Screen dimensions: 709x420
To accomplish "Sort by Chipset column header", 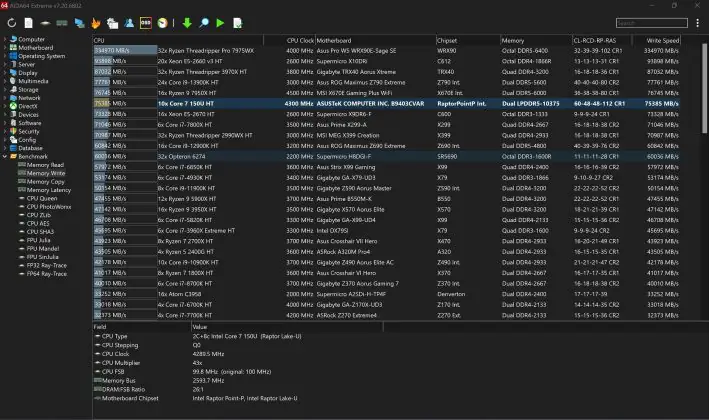I will coord(468,40).
